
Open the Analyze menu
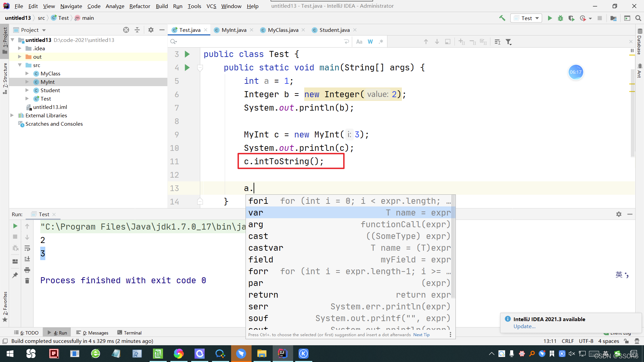pyautogui.click(x=115, y=6)
